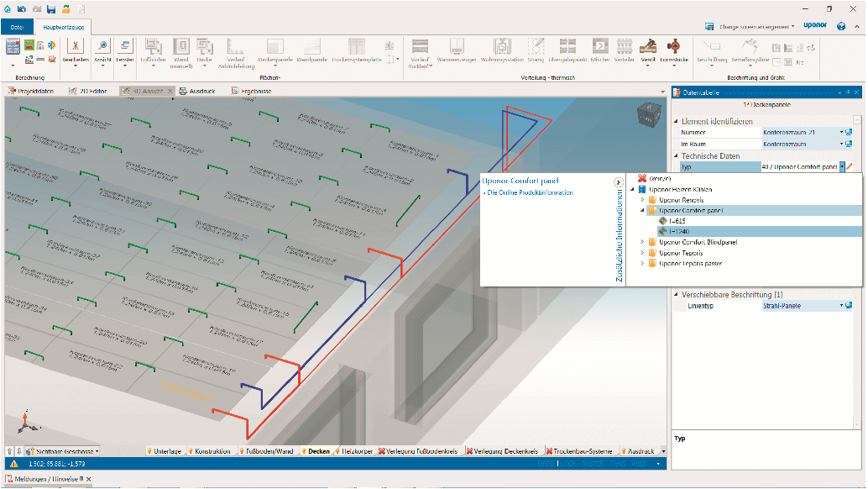Open help via the question mark icon
The width and height of the screenshot is (868, 489).
point(840,26)
